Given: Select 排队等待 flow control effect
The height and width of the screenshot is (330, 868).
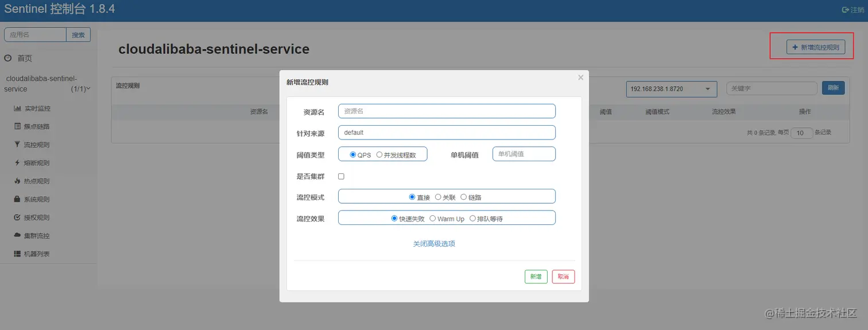Looking at the screenshot, I should tap(473, 218).
